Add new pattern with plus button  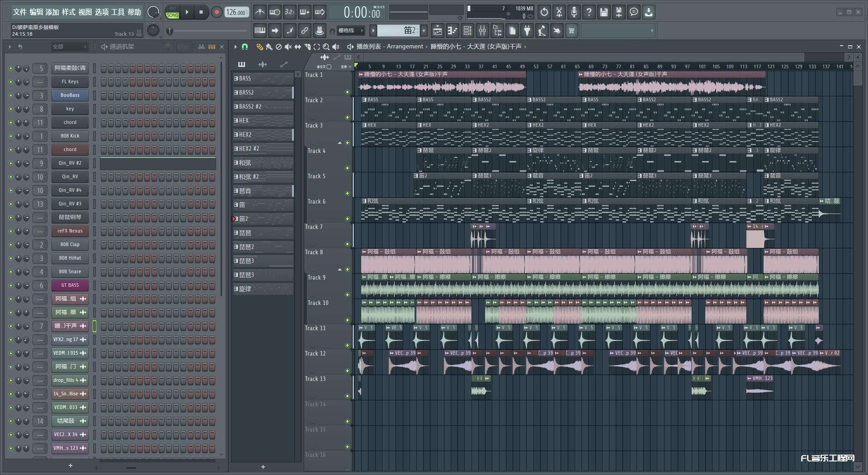click(x=424, y=31)
